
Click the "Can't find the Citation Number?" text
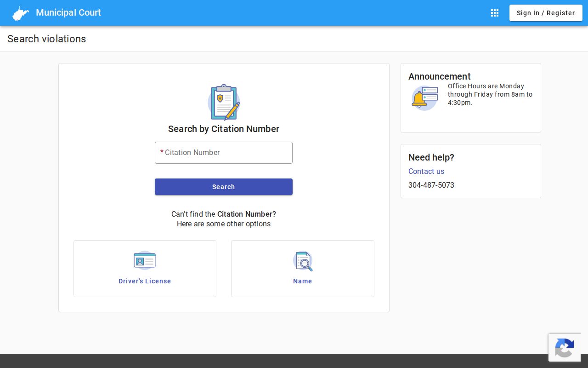(x=224, y=214)
